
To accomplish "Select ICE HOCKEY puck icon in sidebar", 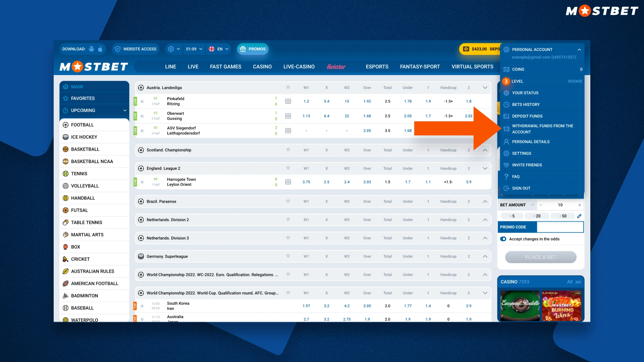I will (x=65, y=137).
